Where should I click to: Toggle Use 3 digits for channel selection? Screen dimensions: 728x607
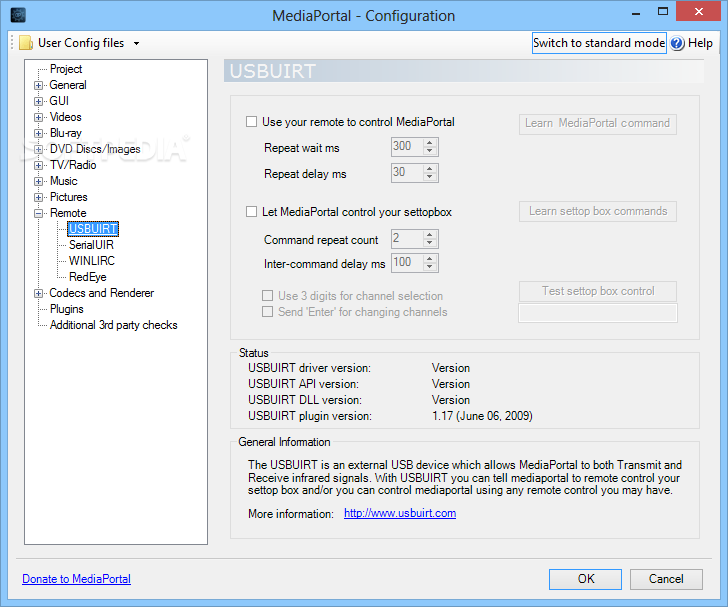click(267, 296)
